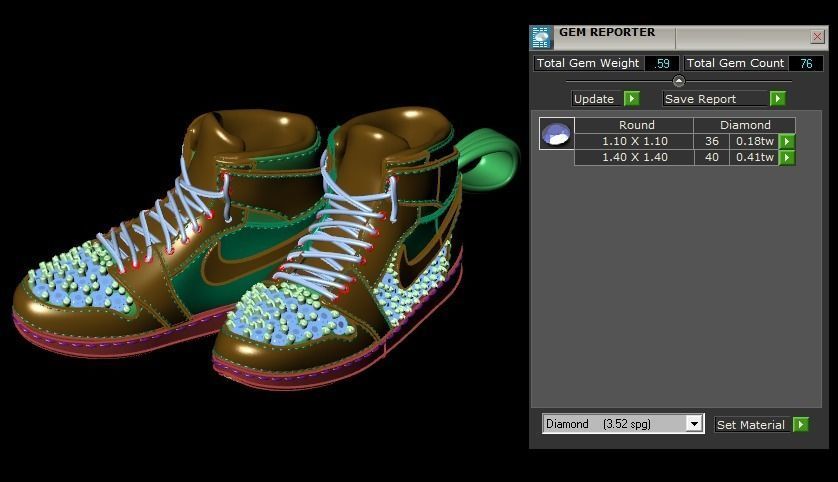Viewport: 838px width, 482px height.
Task: Click the green arrow next to Save Report
Action: tap(778, 99)
